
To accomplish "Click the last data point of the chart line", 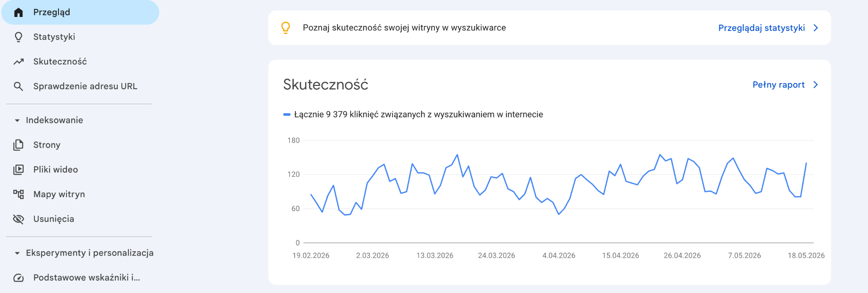I will [x=806, y=163].
